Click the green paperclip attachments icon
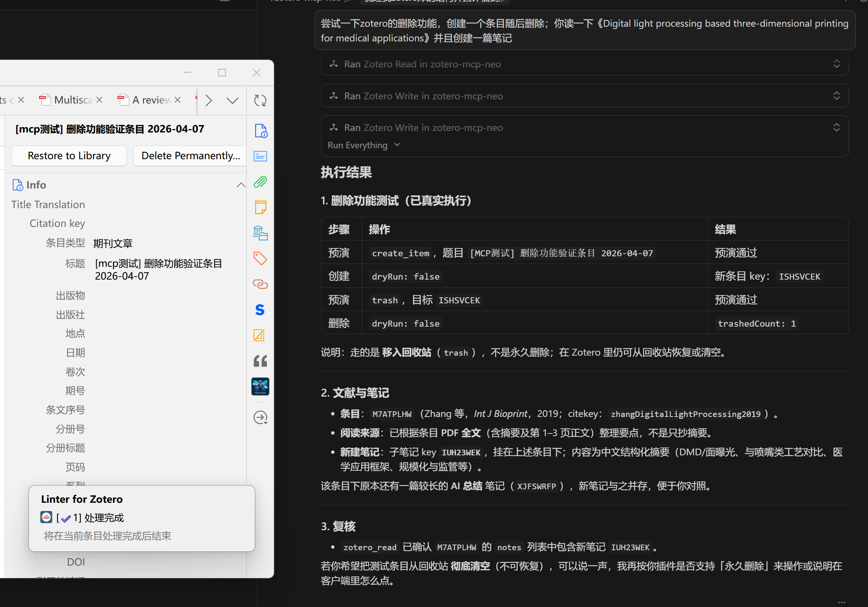 (260, 182)
